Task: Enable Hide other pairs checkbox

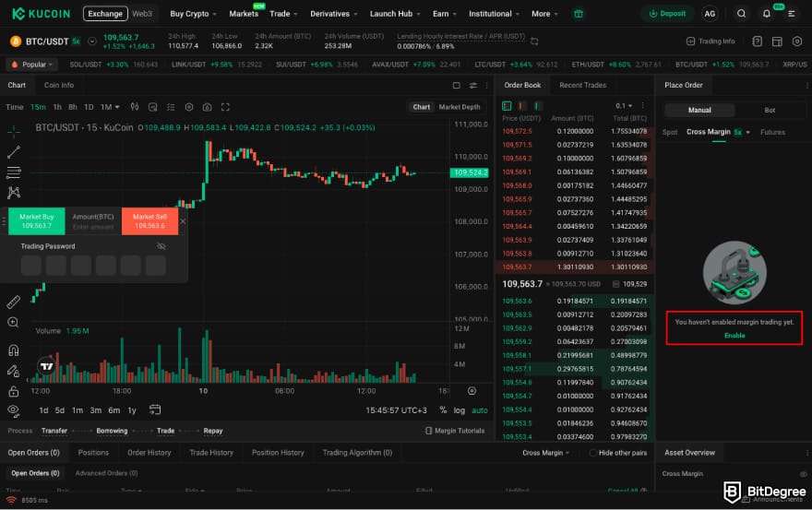Action: tap(593, 453)
